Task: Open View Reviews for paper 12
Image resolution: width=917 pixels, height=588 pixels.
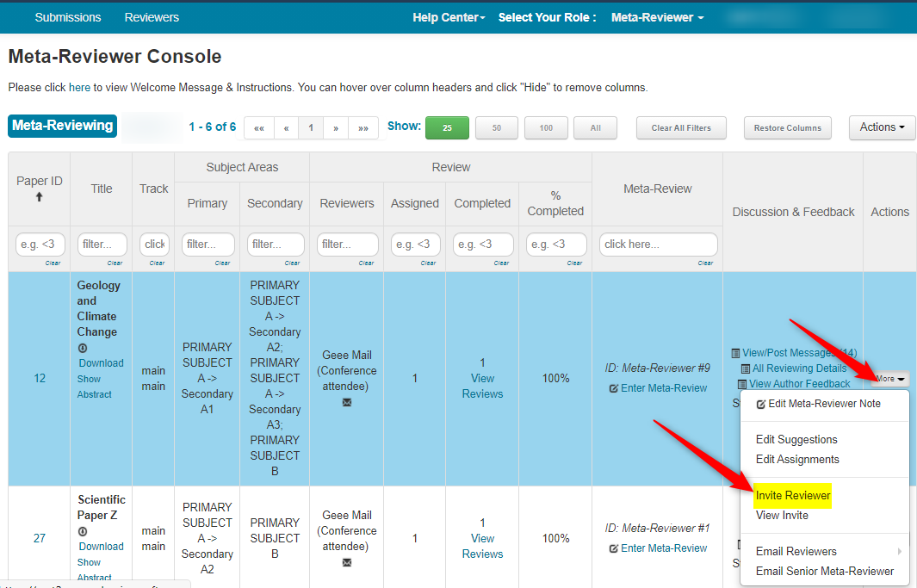Action: (x=482, y=387)
